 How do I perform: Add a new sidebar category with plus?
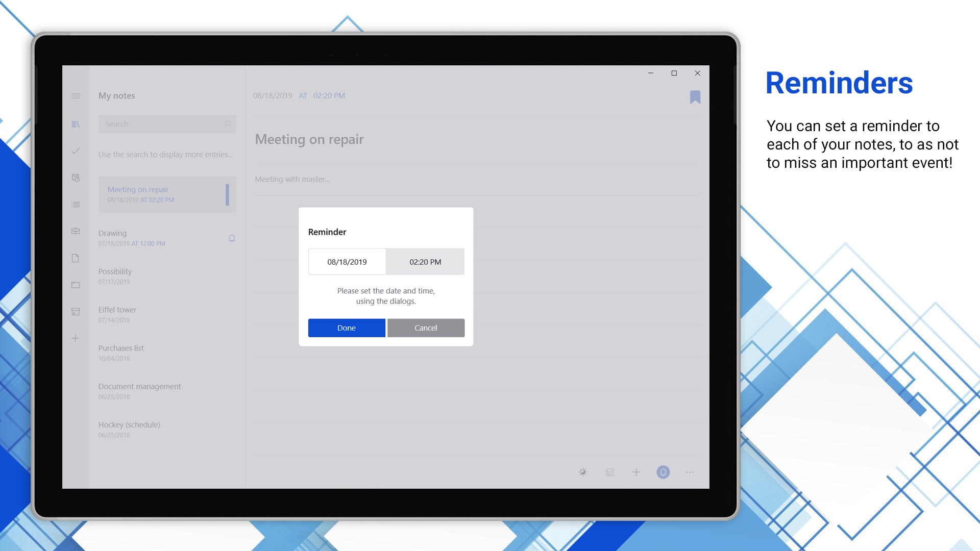coord(76,338)
